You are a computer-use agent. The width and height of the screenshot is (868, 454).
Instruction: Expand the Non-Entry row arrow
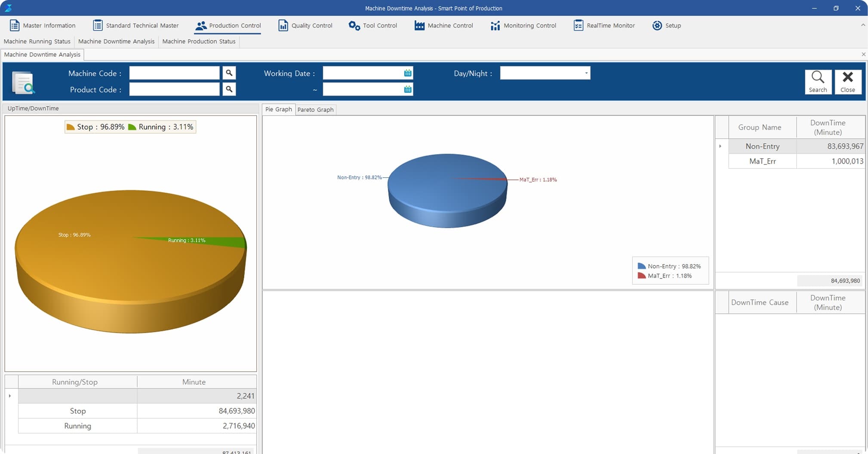(x=720, y=146)
